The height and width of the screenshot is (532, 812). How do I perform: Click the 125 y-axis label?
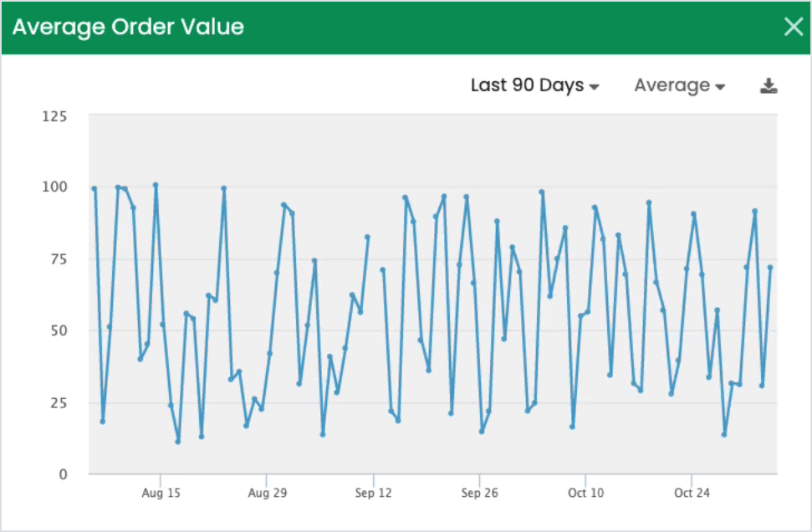point(54,115)
